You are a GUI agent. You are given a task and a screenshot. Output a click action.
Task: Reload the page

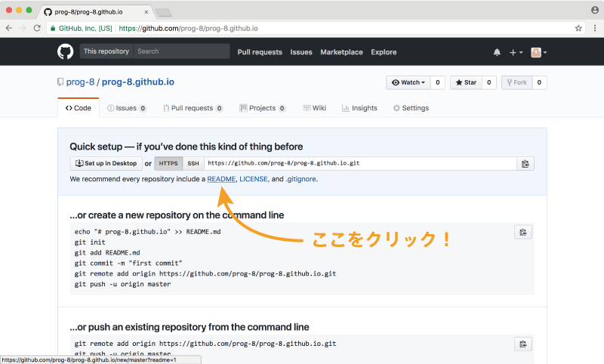click(x=37, y=28)
